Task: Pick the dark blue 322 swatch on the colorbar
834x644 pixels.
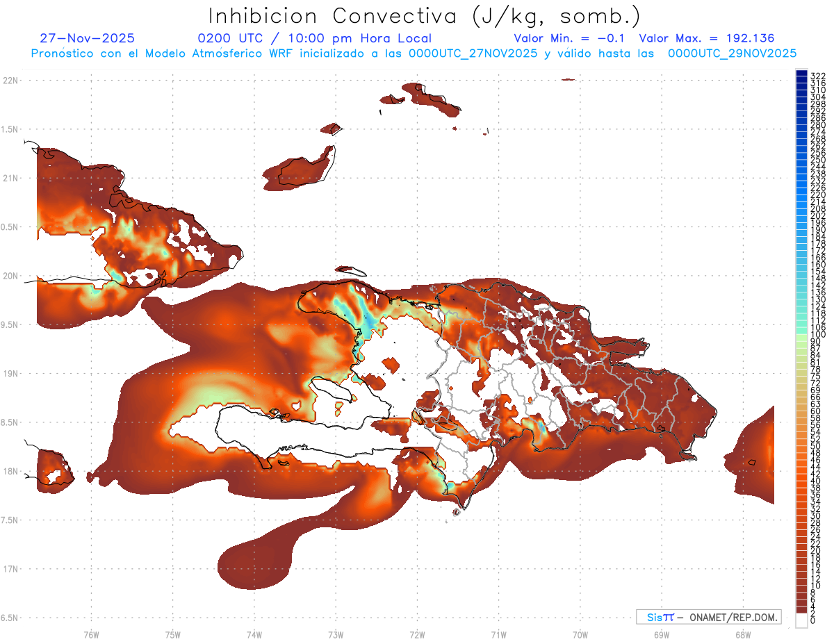Action: pyautogui.click(x=801, y=74)
